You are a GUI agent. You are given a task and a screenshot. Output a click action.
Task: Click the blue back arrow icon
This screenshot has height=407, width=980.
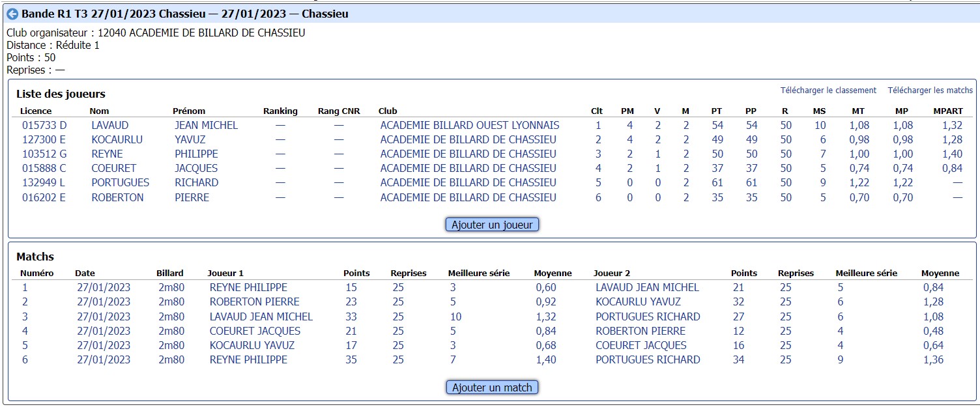pos(12,14)
